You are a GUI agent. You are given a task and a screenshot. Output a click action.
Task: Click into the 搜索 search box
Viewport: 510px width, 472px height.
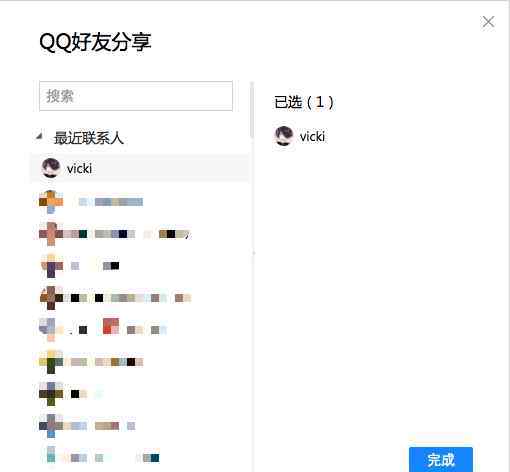click(136, 96)
